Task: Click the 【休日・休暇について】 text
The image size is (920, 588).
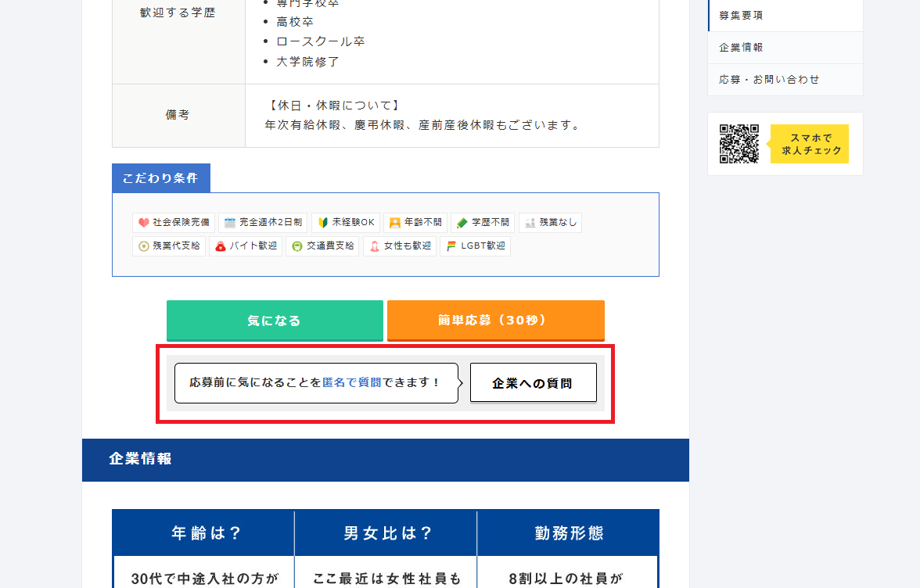Action: click(334, 106)
